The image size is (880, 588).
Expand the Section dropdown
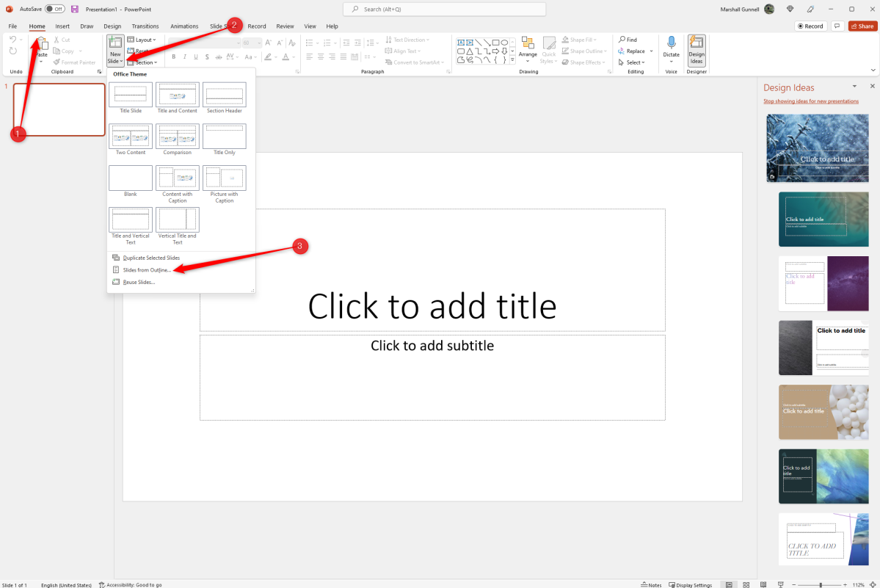pos(143,62)
